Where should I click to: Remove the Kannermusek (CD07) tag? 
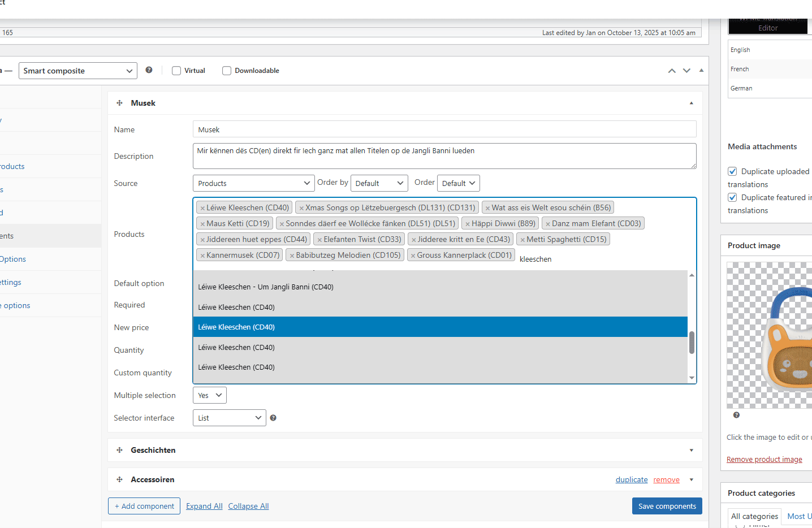tap(202, 256)
